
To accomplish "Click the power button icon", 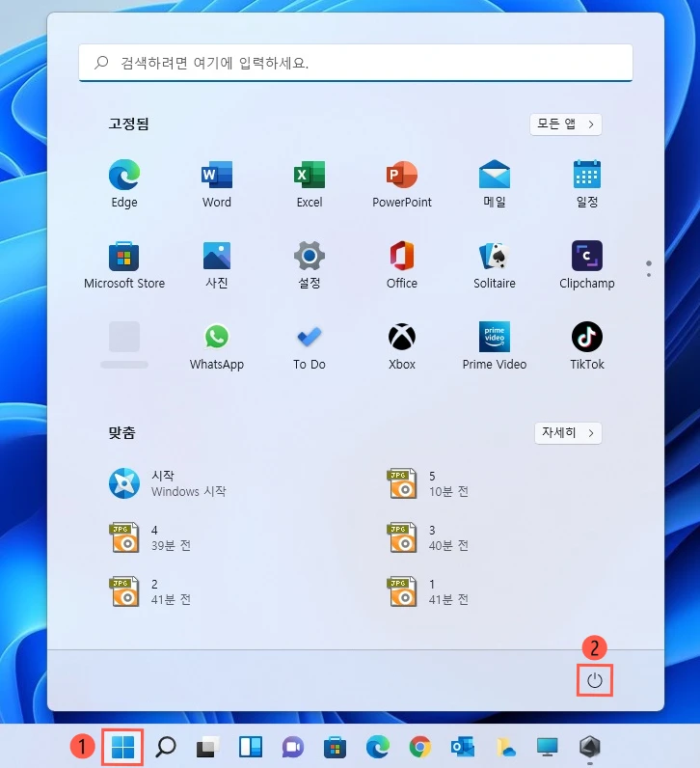I will [594, 680].
